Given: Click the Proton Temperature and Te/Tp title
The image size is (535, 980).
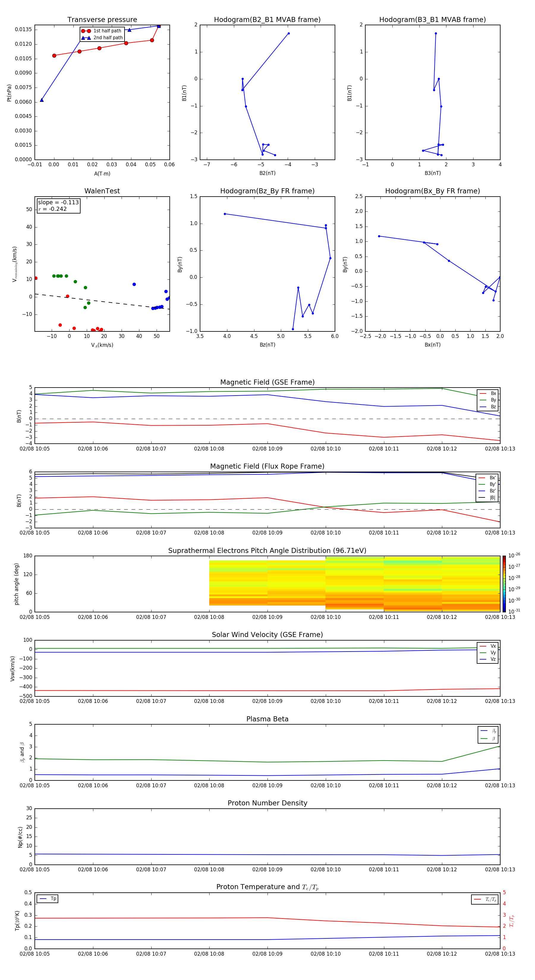Looking at the screenshot, I should [x=267, y=887].
